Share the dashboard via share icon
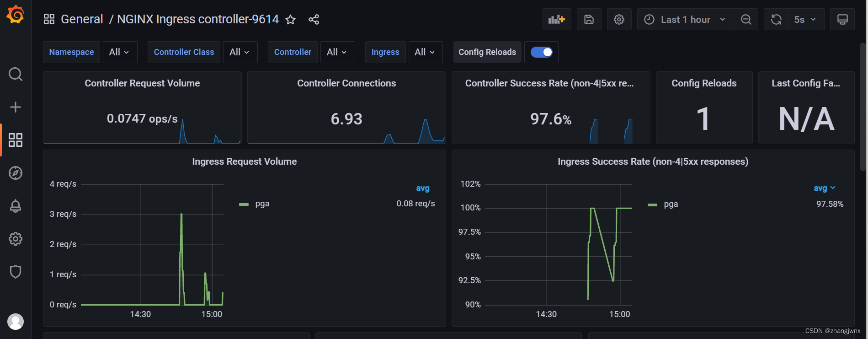This screenshot has width=868, height=339. pos(314,20)
